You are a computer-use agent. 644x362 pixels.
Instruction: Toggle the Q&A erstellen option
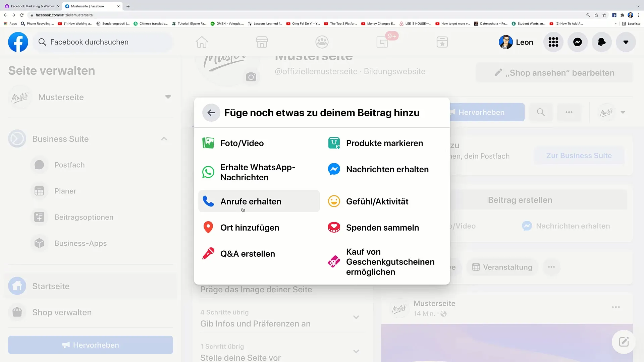[x=247, y=253]
